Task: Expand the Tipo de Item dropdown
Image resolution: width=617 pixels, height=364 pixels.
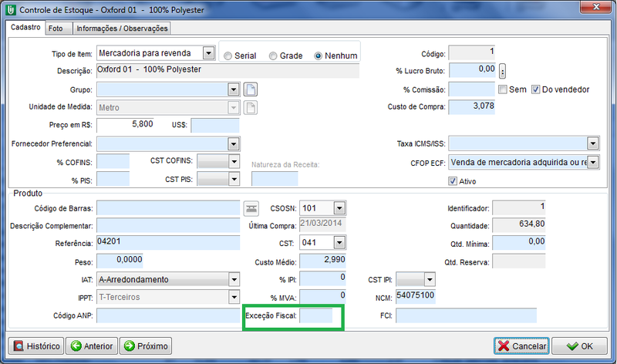Action: click(x=207, y=53)
